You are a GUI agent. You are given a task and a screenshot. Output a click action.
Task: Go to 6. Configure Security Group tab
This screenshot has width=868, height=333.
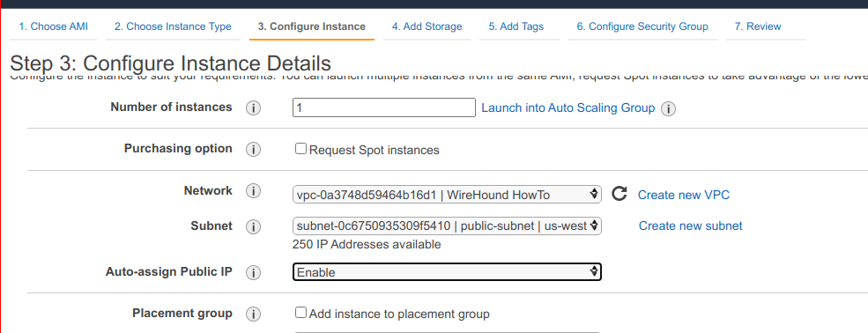coord(642,26)
